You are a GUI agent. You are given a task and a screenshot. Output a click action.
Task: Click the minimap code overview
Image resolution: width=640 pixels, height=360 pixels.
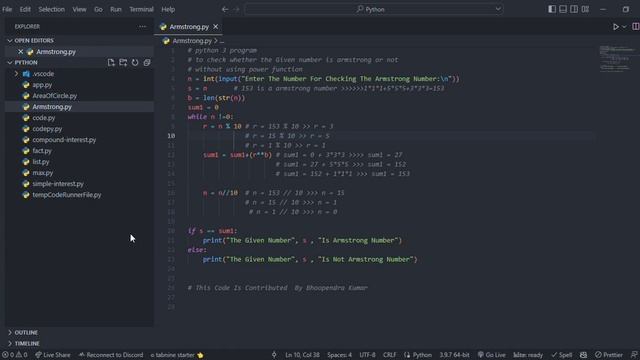coord(617,59)
